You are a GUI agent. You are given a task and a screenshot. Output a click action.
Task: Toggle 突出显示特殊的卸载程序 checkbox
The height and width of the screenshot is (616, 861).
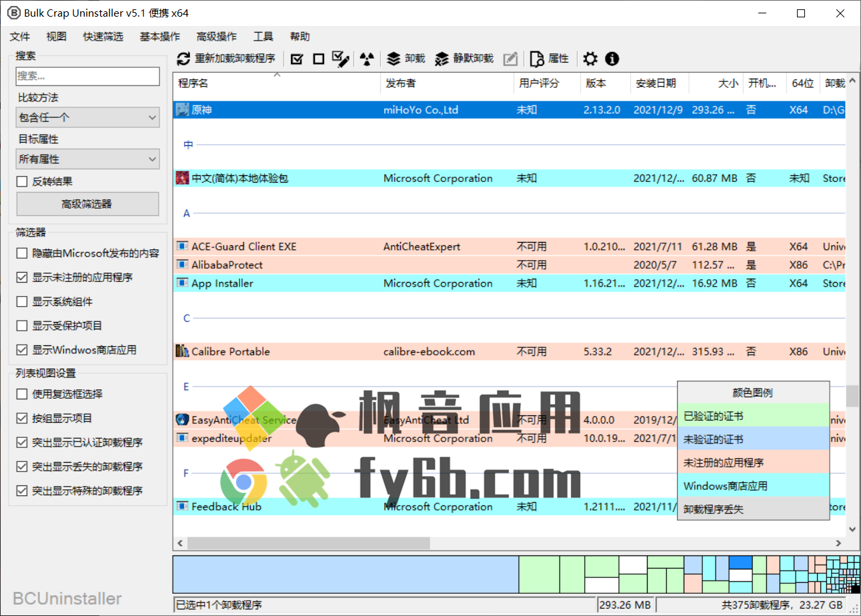coord(22,491)
